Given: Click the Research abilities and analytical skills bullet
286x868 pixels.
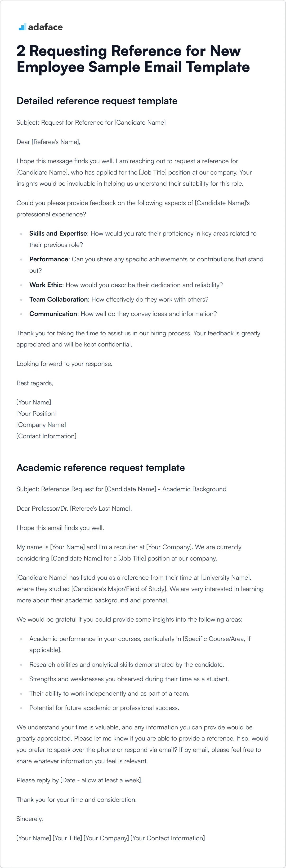Looking at the screenshot, I should pyautogui.click(x=126, y=665).
